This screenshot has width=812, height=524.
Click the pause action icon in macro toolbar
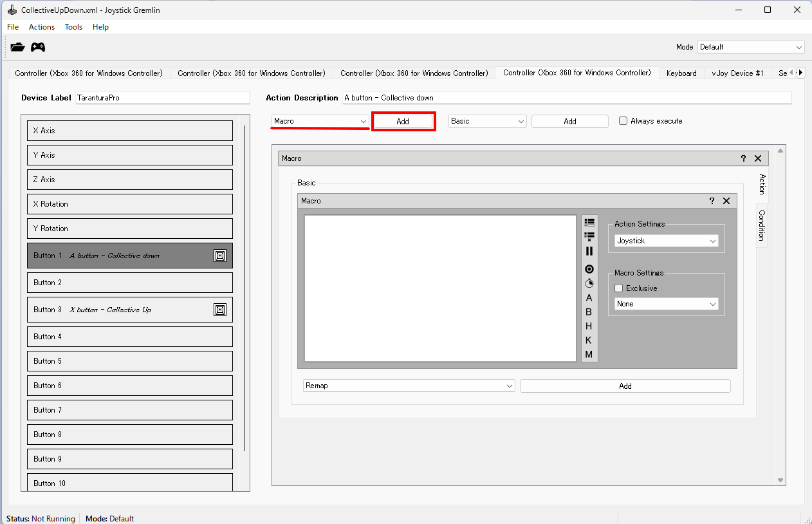[589, 251]
